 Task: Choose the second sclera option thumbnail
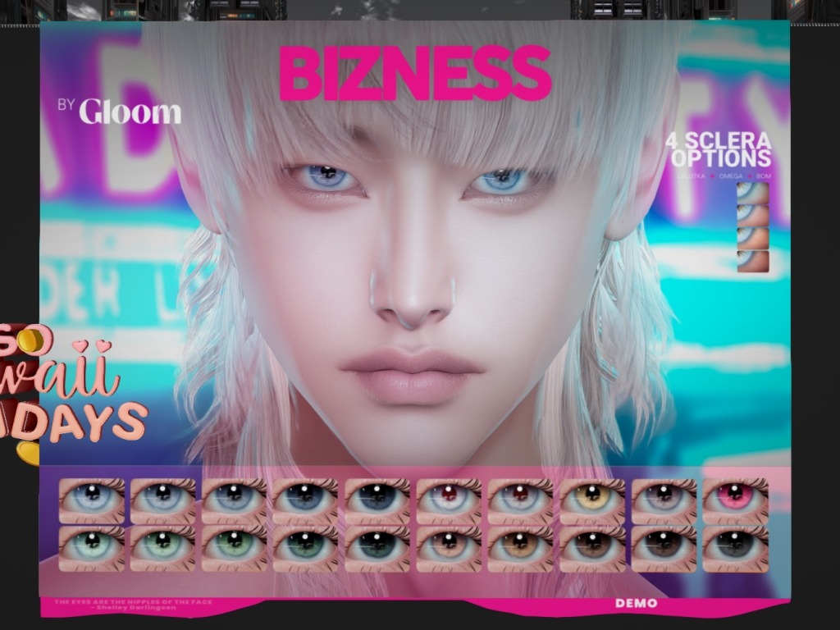point(752,217)
